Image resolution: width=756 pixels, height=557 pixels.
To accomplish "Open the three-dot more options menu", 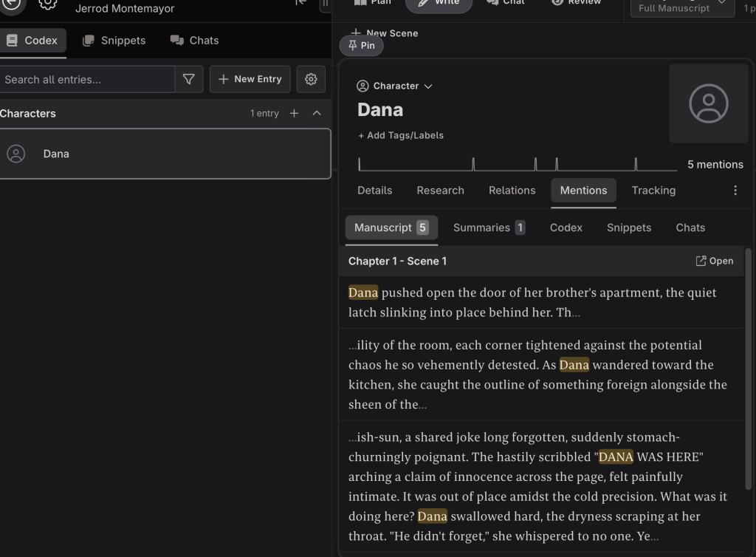I will tap(735, 191).
